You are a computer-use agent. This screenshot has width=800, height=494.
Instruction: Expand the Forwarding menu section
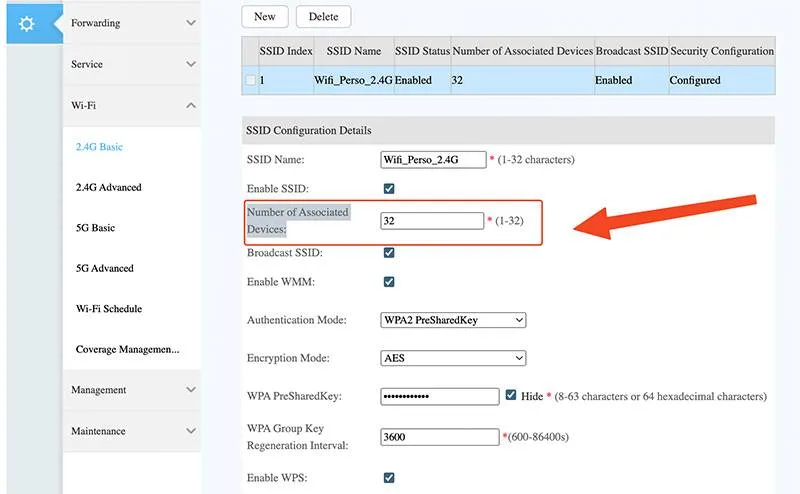point(132,23)
